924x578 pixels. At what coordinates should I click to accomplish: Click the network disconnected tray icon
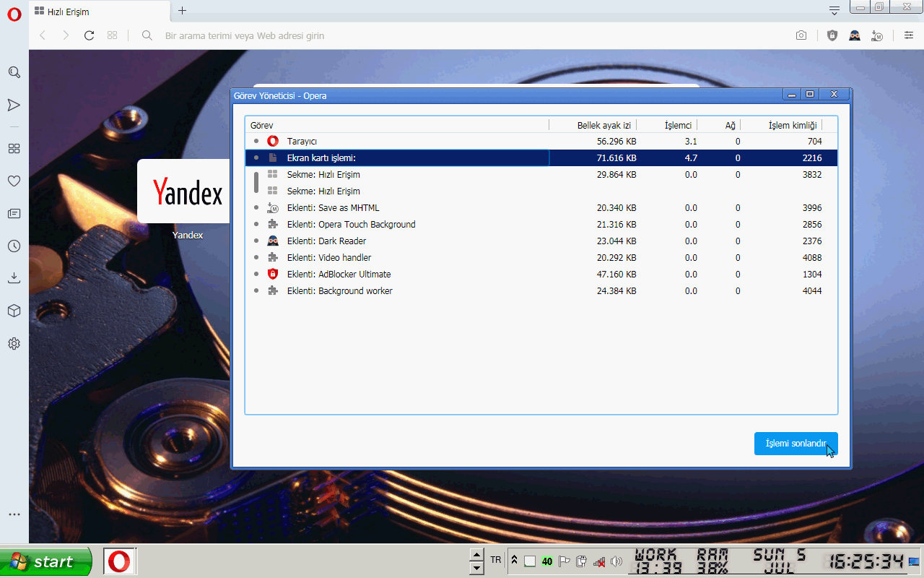pos(599,561)
